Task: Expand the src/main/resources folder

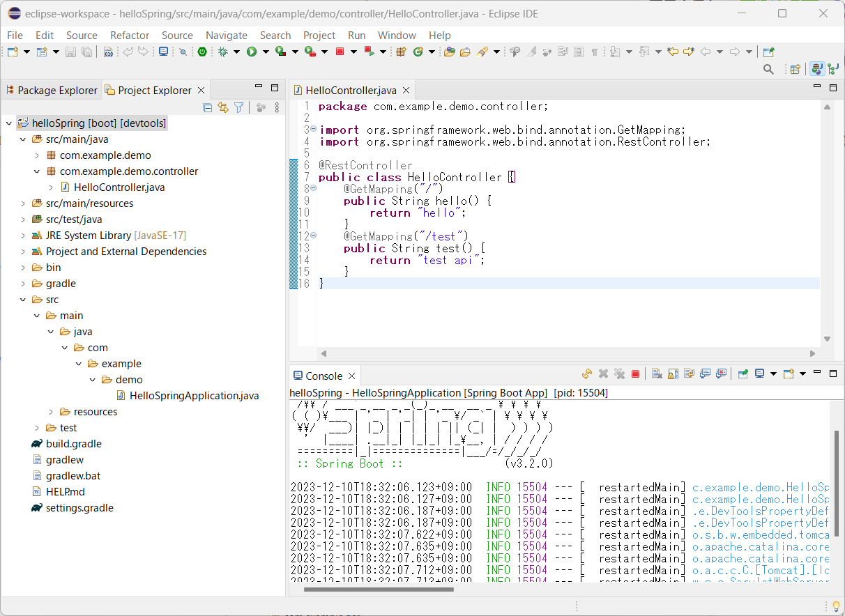Action: (x=22, y=203)
